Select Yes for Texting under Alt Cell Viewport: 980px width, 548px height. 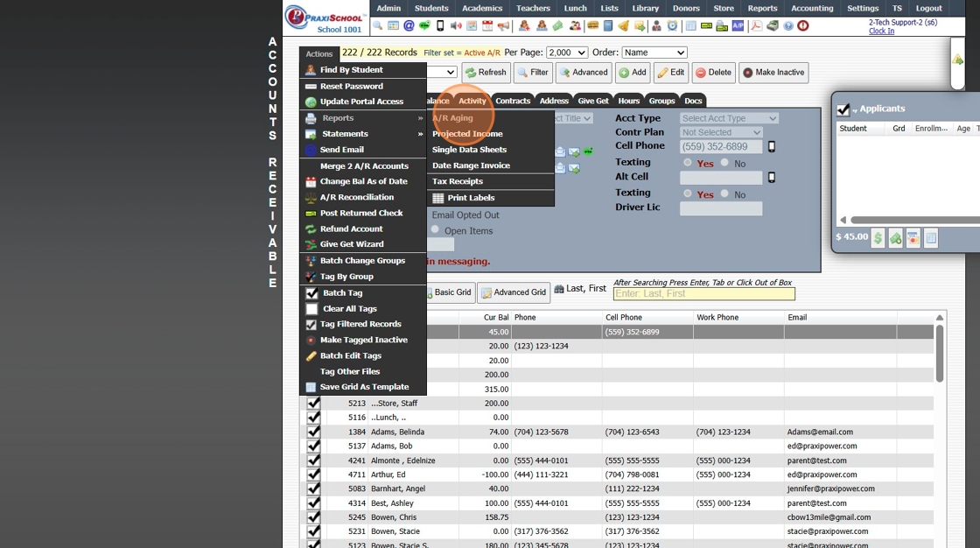688,193
